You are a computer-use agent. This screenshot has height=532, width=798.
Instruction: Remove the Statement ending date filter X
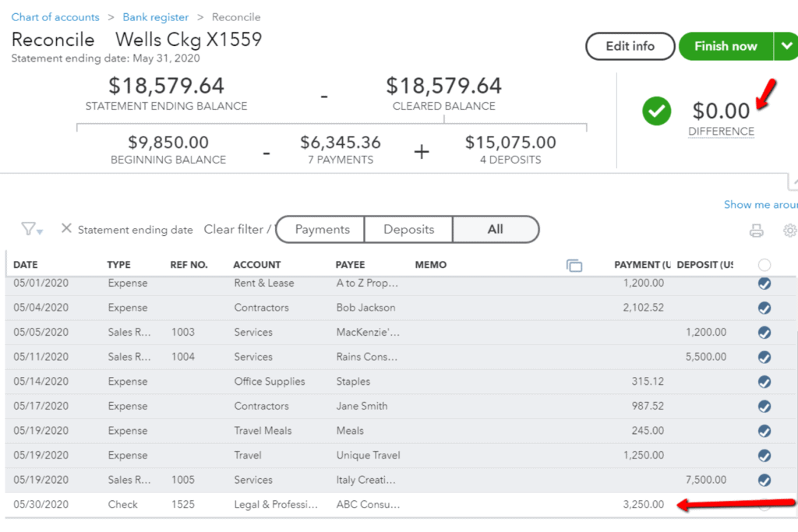tap(66, 229)
